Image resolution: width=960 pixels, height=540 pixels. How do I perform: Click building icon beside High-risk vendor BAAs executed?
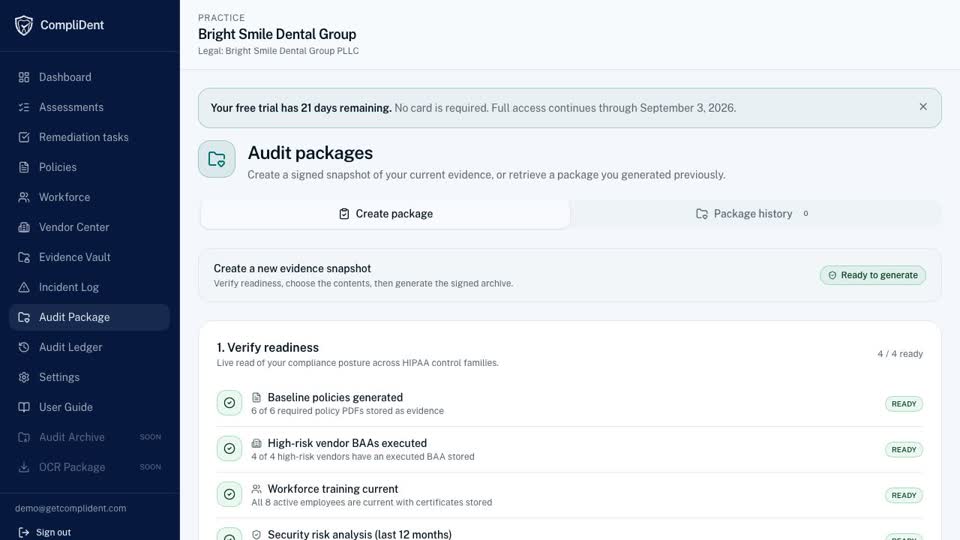[257, 443]
